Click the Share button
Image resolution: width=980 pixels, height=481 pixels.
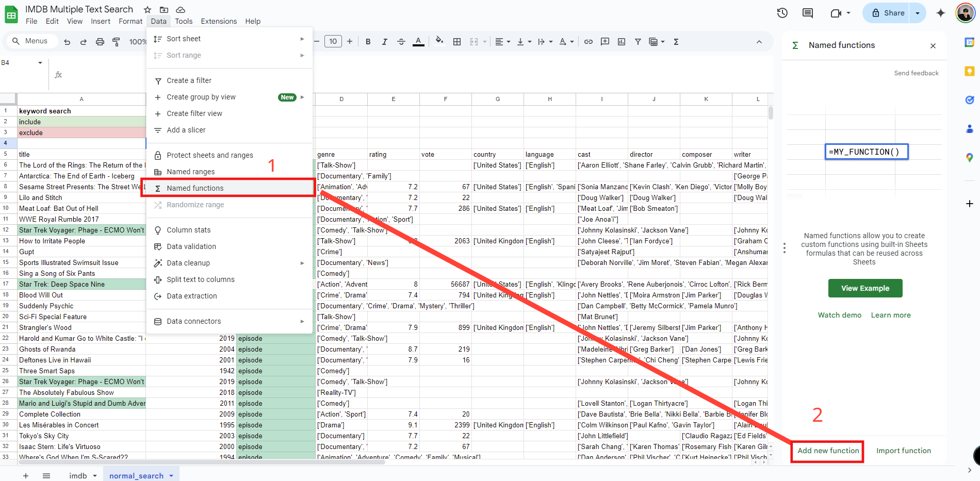coord(888,13)
